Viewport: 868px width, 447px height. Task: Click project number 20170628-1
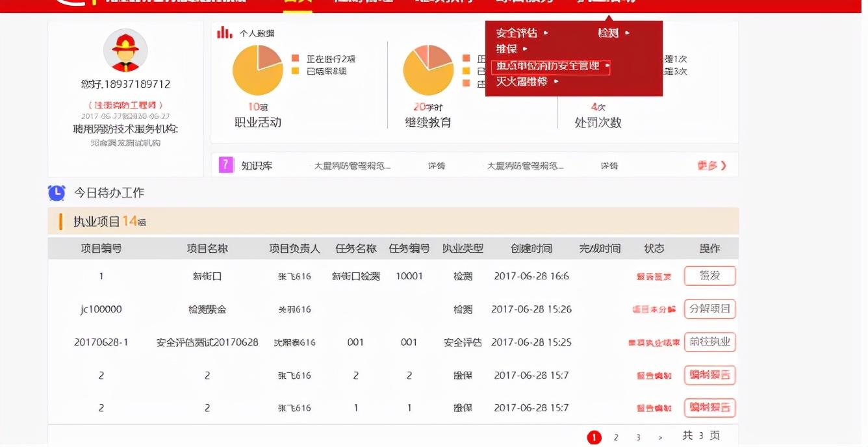[x=101, y=342]
